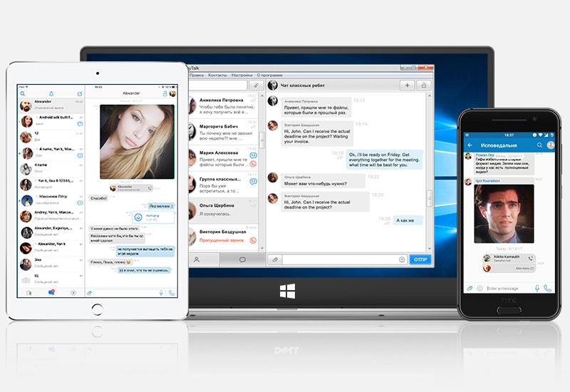This screenshot has width=570, height=392.
Task: Focus the iPad message text field
Action: click(125, 293)
